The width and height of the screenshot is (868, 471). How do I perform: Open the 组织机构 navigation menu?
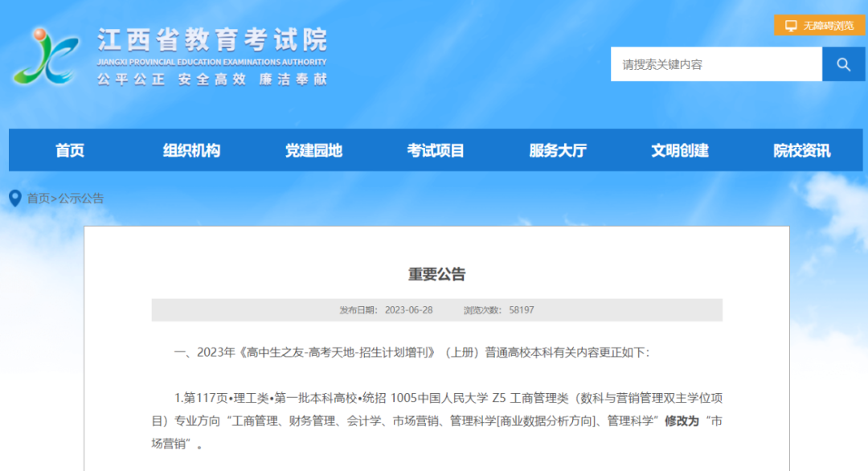(192, 149)
